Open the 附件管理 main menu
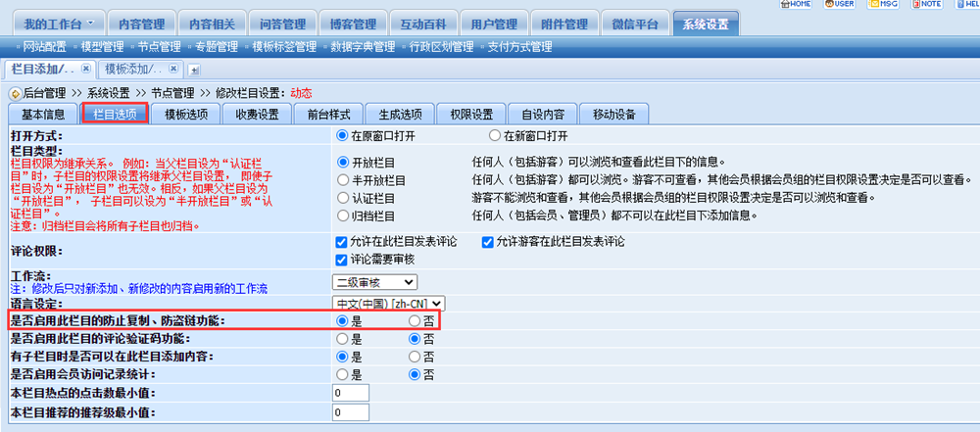Viewport: 980px width, 432px height. (565, 24)
